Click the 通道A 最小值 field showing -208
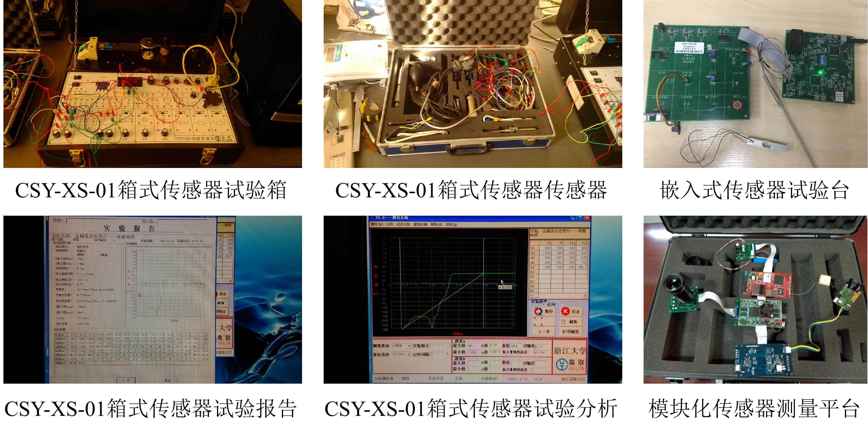The height and width of the screenshot is (424, 868). click(x=474, y=352)
